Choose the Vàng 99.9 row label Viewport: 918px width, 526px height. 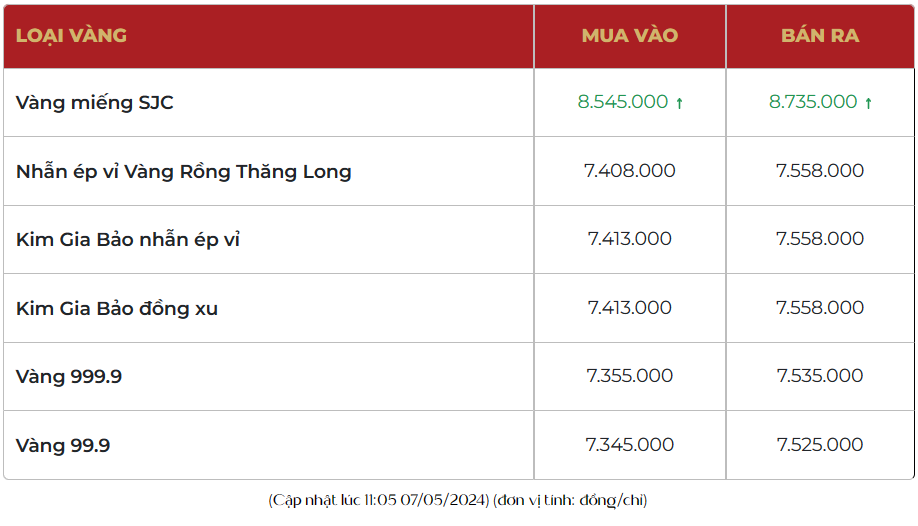click(63, 445)
